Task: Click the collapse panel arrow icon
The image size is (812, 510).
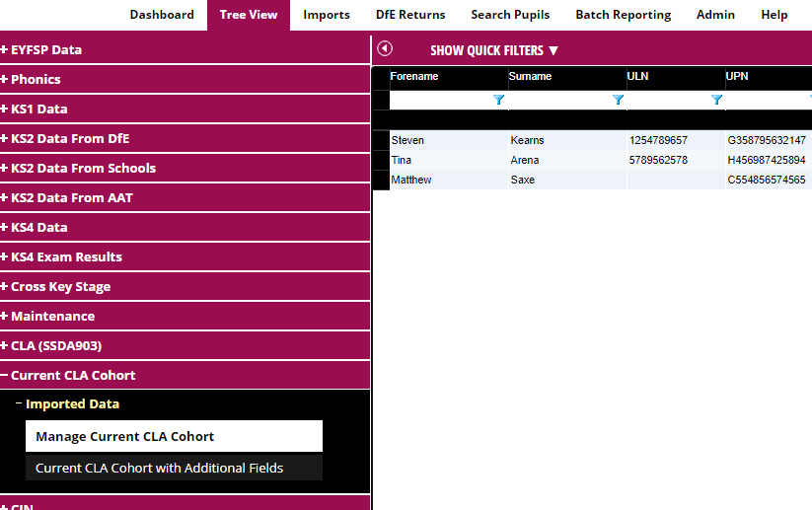Action: (385, 48)
